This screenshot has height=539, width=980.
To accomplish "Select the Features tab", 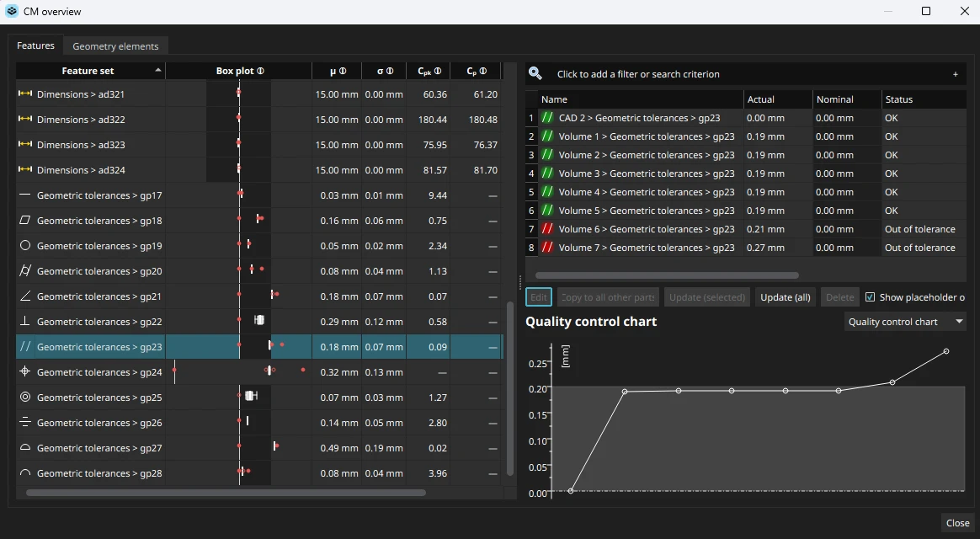I will coord(36,46).
